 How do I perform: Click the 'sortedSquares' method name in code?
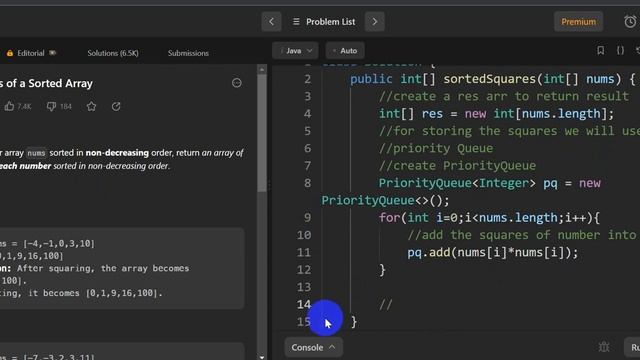pos(489,79)
